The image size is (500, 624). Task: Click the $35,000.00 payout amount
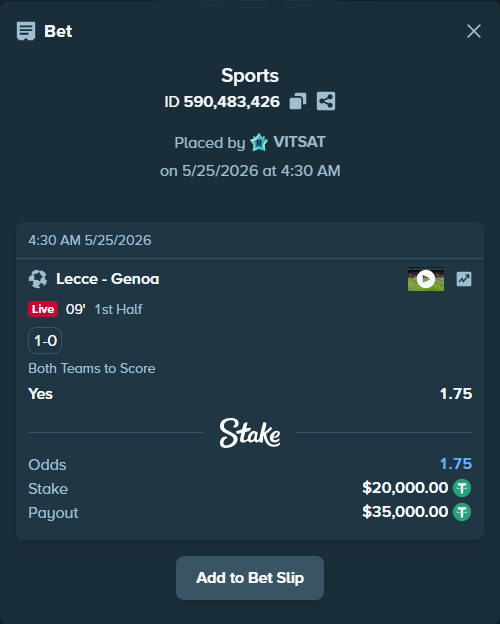pos(405,512)
